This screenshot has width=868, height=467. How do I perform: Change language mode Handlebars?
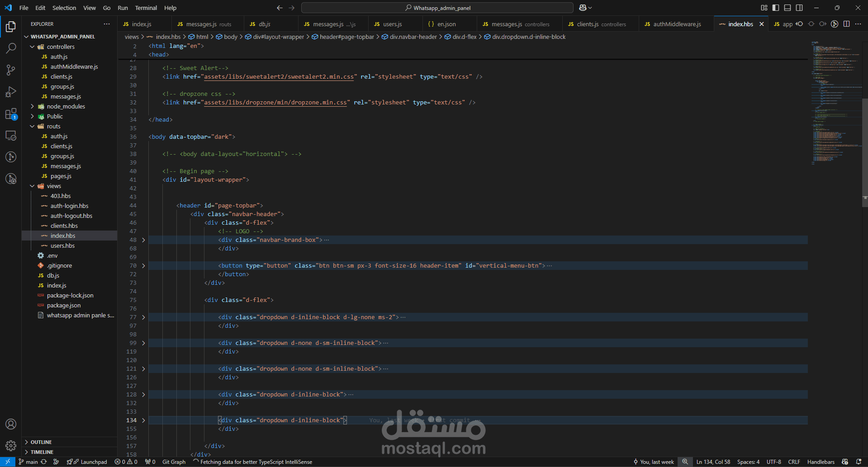pos(821,462)
